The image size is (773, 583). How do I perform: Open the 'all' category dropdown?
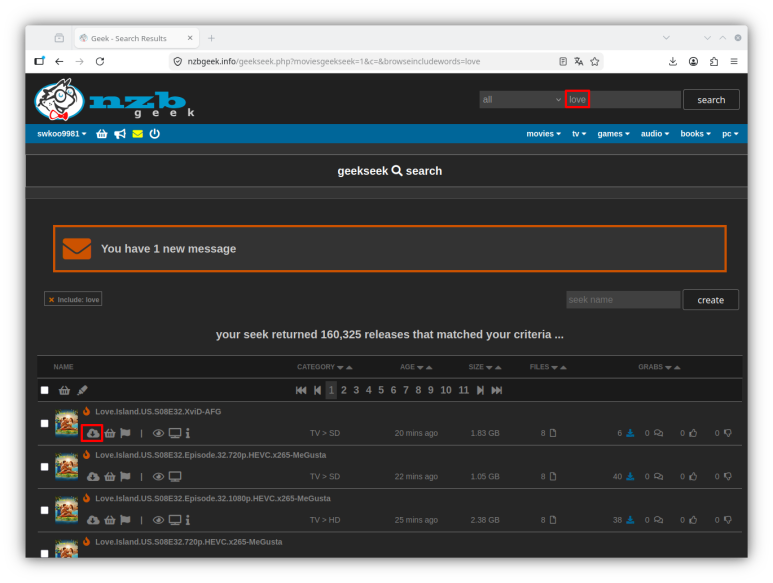(x=522, y=100)
